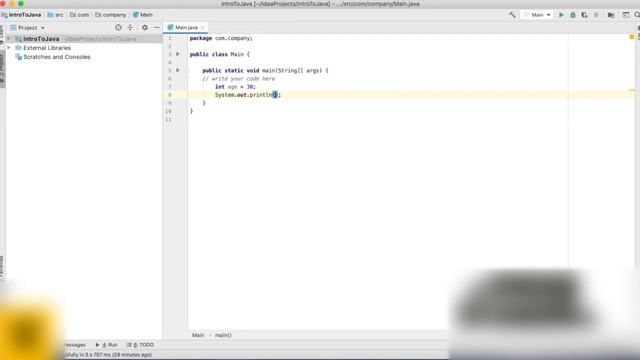Viewport: 640px width, 360px height.
Task: Click IntroToJava in the navigation breadcrumb
Action: 21,15
